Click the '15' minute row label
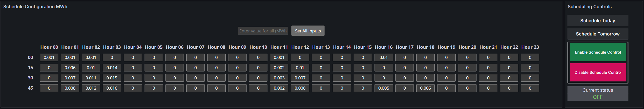The image size is (644, 109). click(30, 68)
